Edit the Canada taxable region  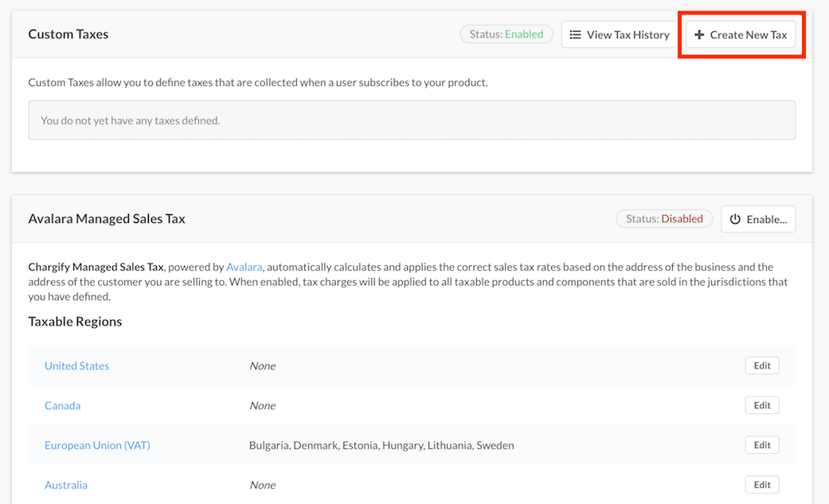(762, 405)
